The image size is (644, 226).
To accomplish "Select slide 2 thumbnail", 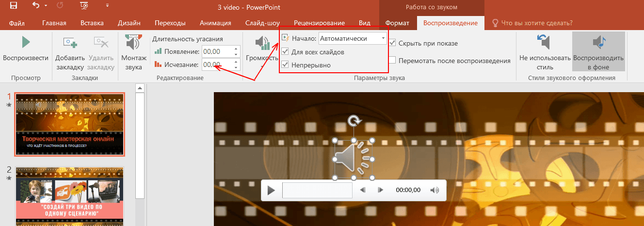I will coord(70,196).
